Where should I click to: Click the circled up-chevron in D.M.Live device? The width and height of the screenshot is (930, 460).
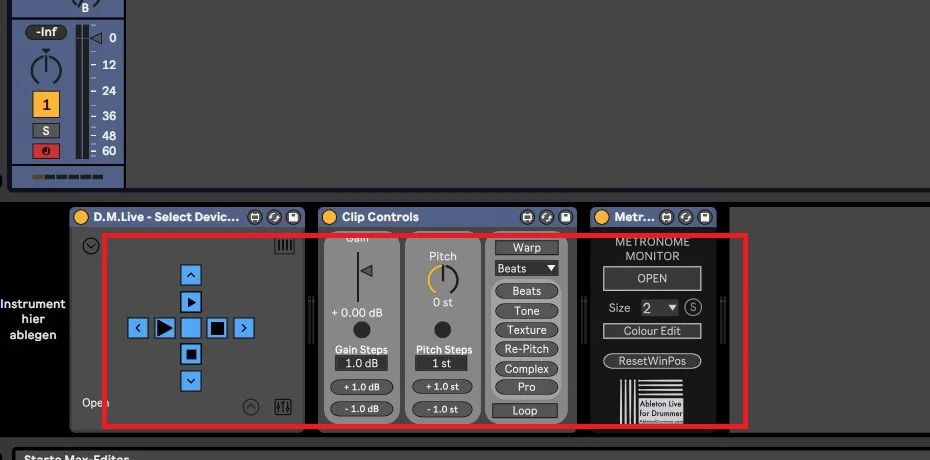click(x=251, y=407)
